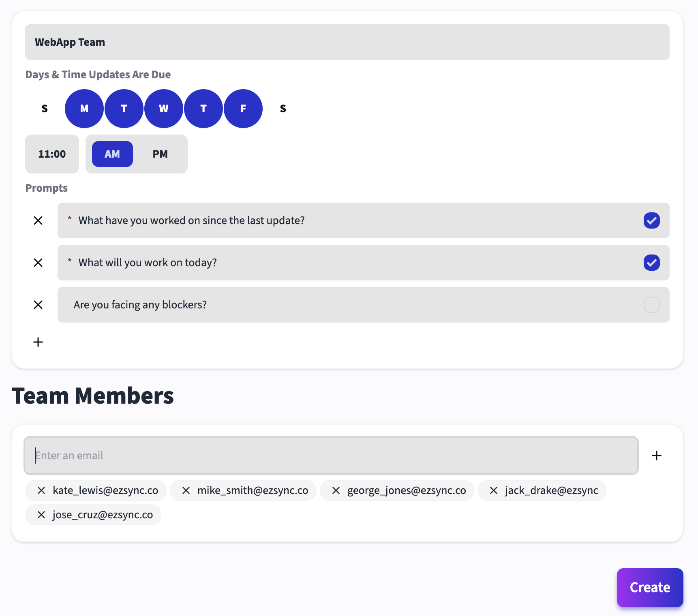Select AM for the due time
This screenshot has width=698, height=616.
(x=112, y=154)
